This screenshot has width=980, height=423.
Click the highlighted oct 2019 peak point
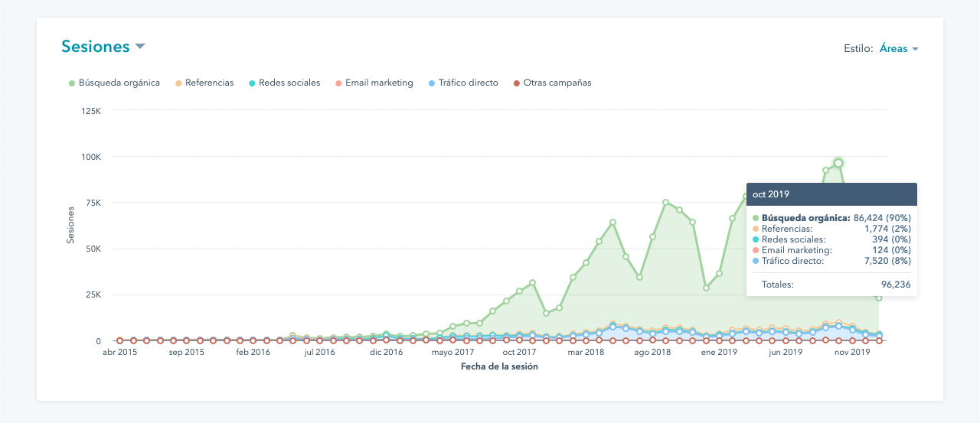pyautogui.click(x=838, y=163)
